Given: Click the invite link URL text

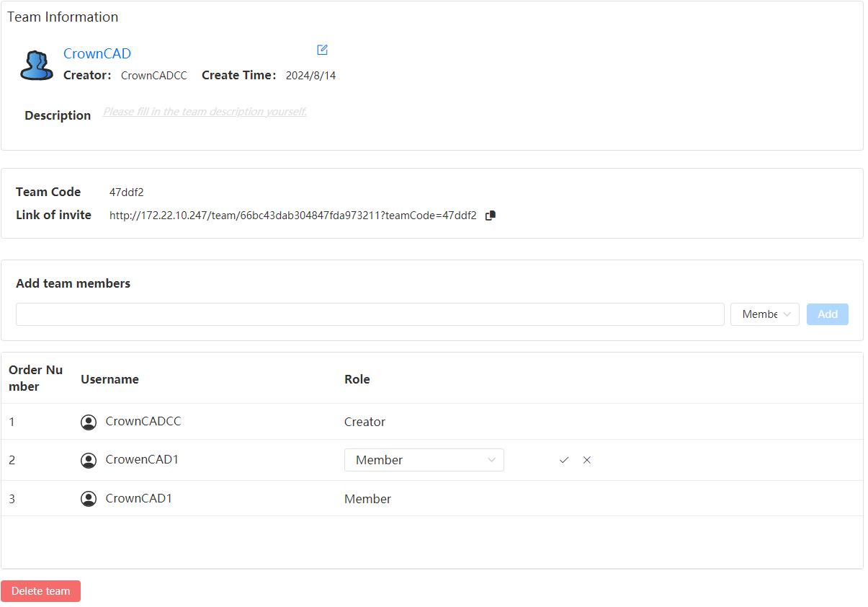Looking at the screenshot, I should click(293, 216).
